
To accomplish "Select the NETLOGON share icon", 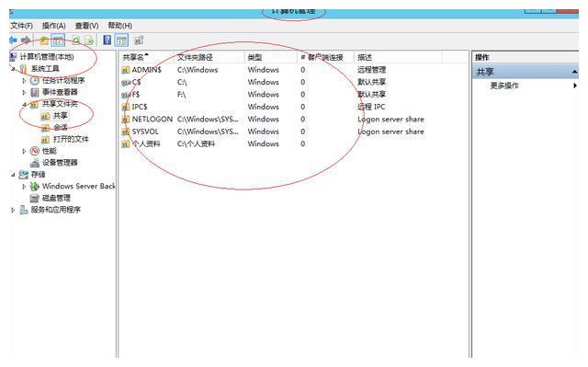I will pyautogui.click(x=126, y=120).
